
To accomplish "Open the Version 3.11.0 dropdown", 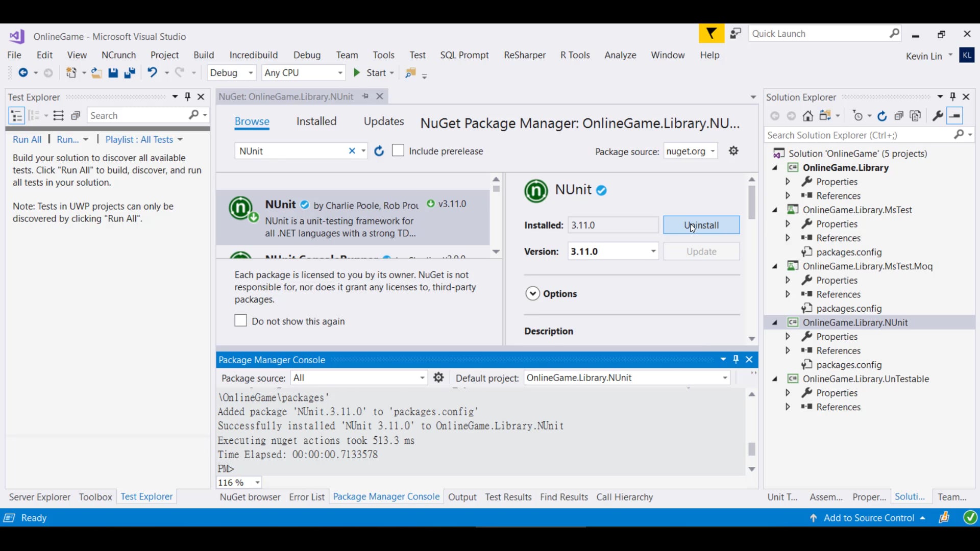I will click(653, 252).
